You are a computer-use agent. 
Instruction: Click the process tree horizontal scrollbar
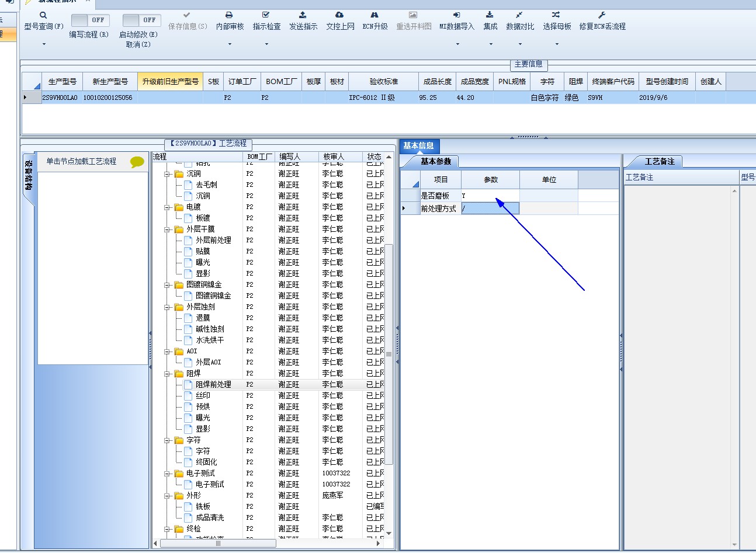pos(219,544)
